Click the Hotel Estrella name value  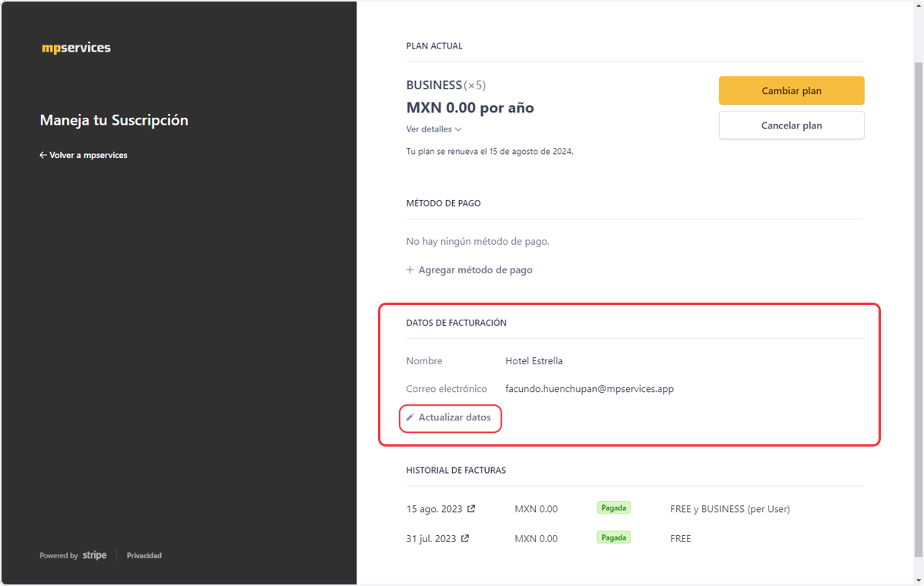point(534,361)
